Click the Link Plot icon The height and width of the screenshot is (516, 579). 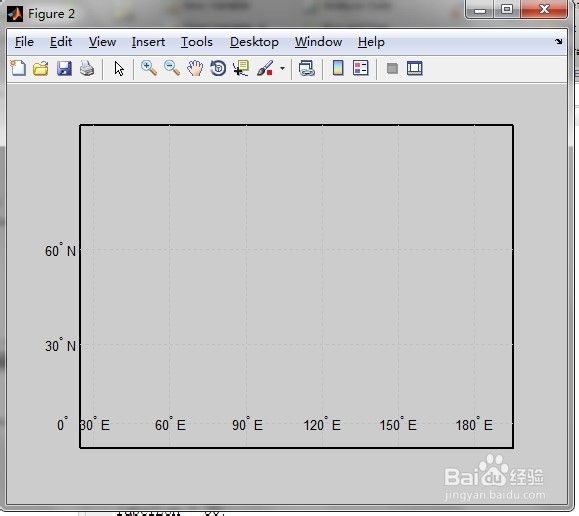pos(306,68)
